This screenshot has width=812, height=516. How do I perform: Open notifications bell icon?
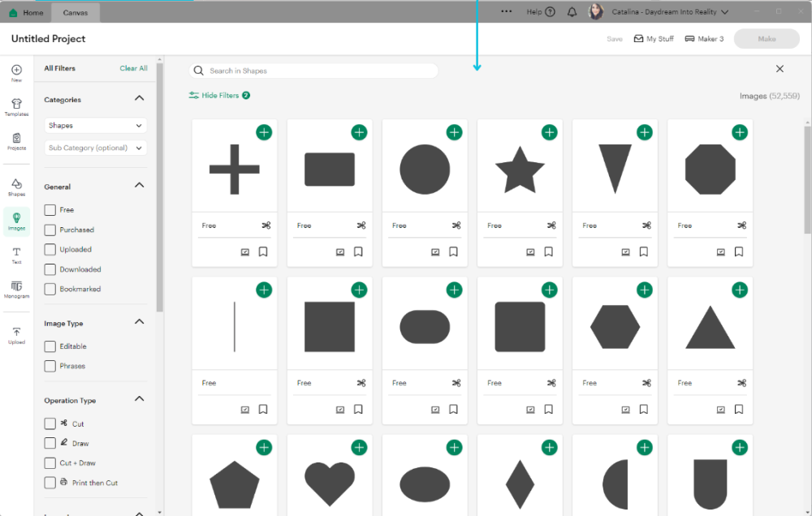[x=572, y=12]
